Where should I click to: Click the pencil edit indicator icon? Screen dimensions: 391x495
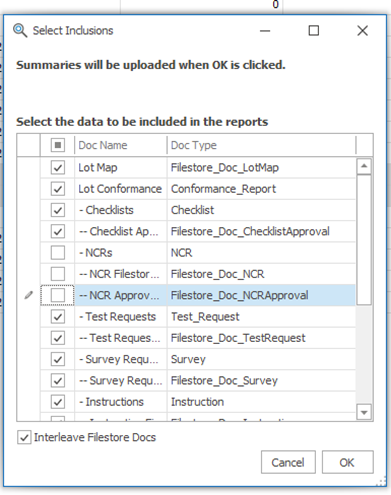coord(29,295)
